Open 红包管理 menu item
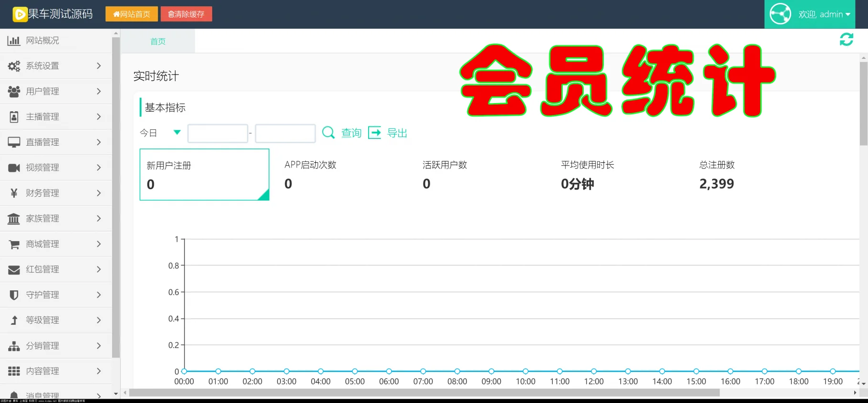This screenshot has width=868, height=403. [x=56, y=269]
